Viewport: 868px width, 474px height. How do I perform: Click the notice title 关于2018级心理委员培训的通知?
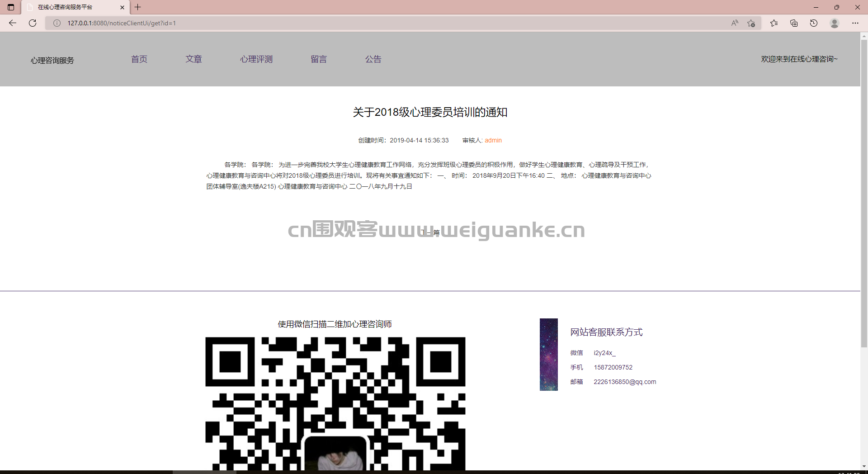point(430,112)
